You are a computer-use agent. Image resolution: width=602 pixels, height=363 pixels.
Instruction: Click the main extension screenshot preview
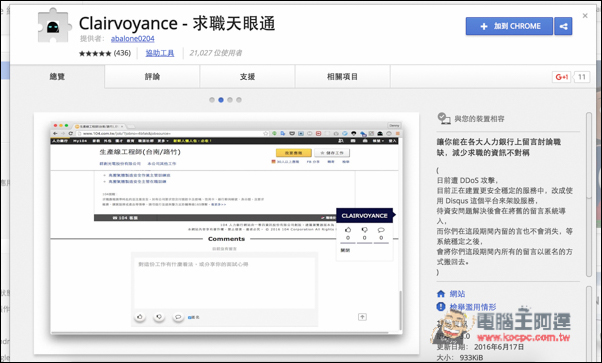[x=227, y=233]
